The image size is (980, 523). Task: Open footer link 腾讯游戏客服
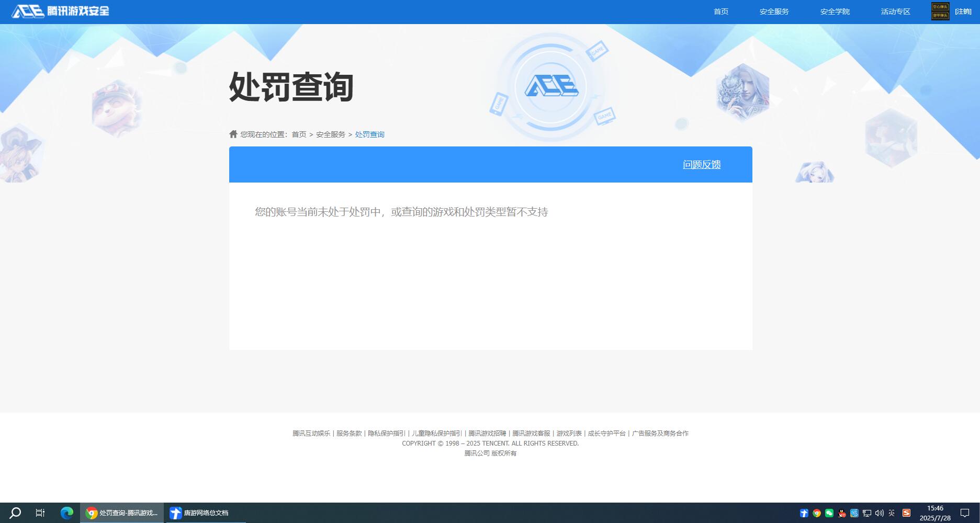[531, 433]
